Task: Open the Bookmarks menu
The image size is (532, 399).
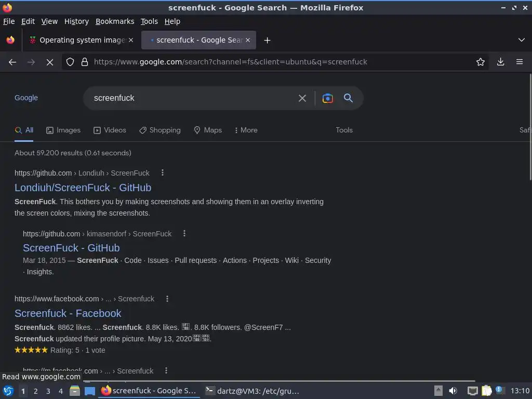Action: [x=115, y=21]
